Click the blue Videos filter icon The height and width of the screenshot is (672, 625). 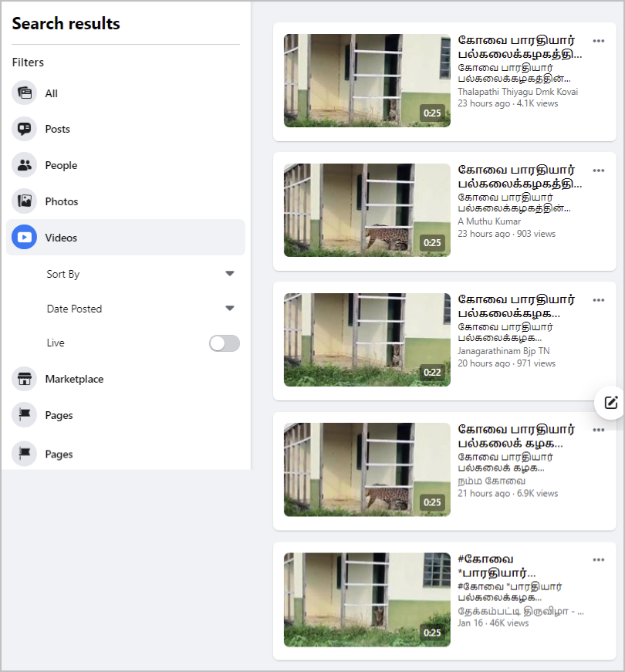(x=25, y=237)
